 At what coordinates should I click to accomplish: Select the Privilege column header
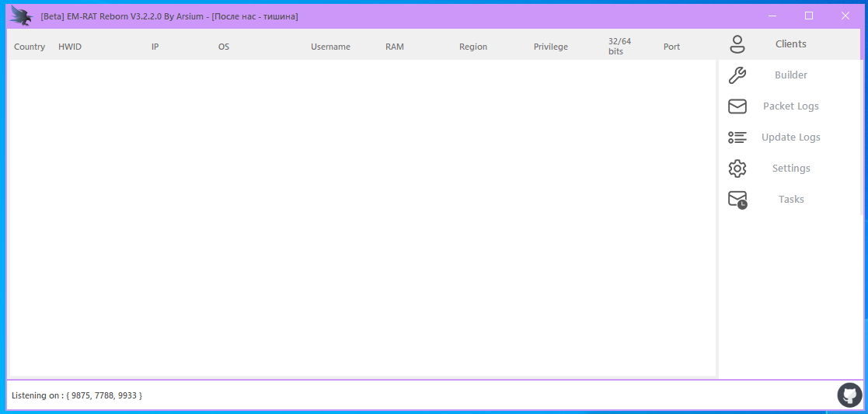(551, 47)
